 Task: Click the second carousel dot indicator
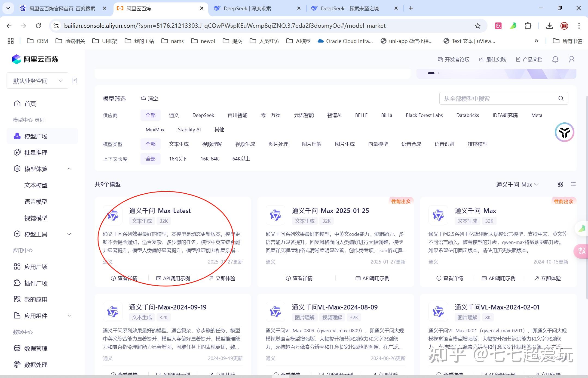tap(439, 73)
